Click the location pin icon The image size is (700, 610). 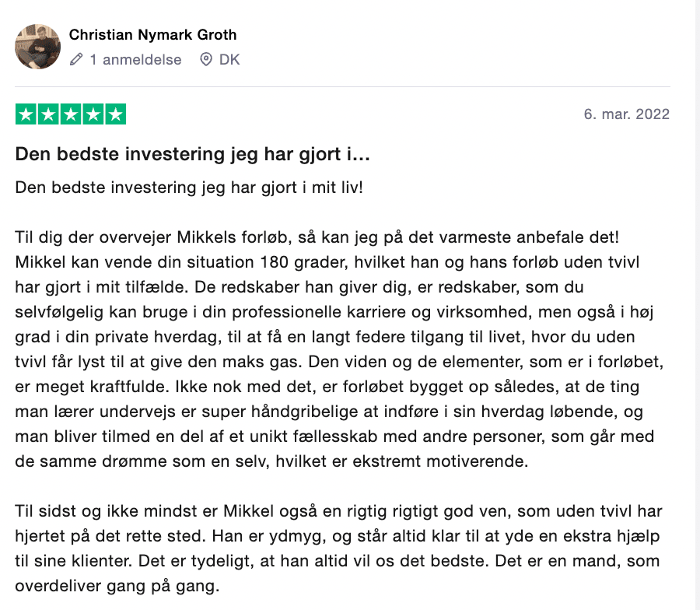[x=206, y=59]
